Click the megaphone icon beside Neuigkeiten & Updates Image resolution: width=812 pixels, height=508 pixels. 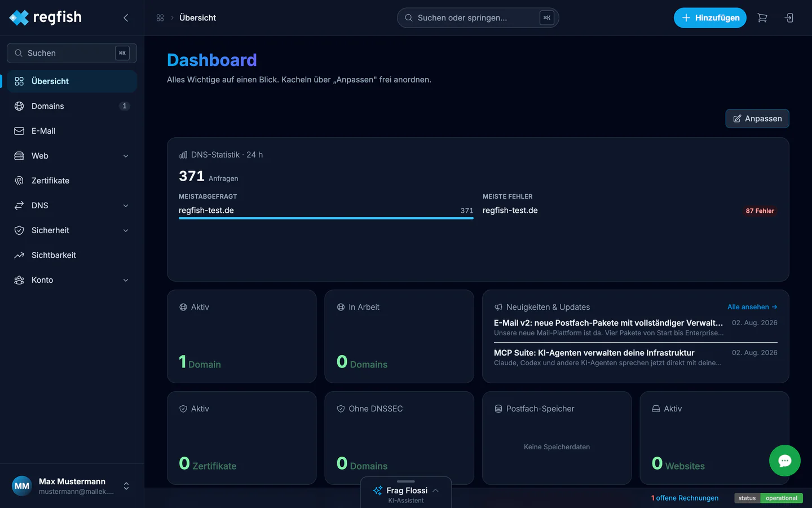pos(498,307)
